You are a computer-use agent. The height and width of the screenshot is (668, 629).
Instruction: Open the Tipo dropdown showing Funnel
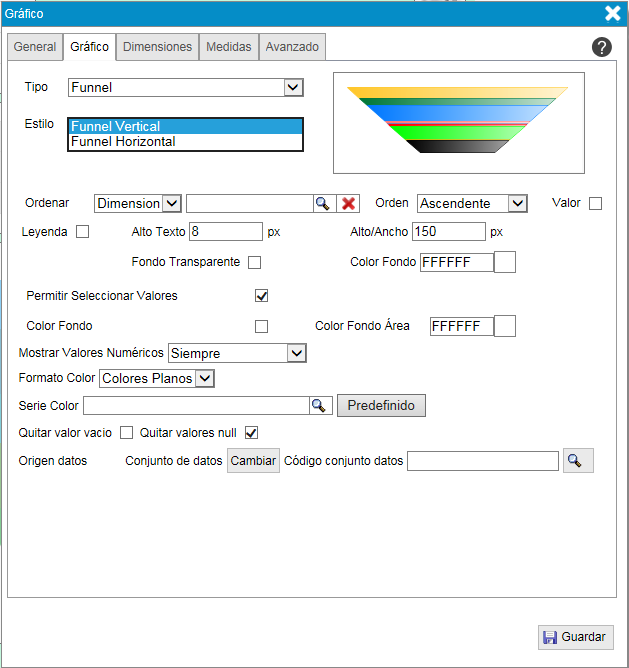click(x=186, y=88)
